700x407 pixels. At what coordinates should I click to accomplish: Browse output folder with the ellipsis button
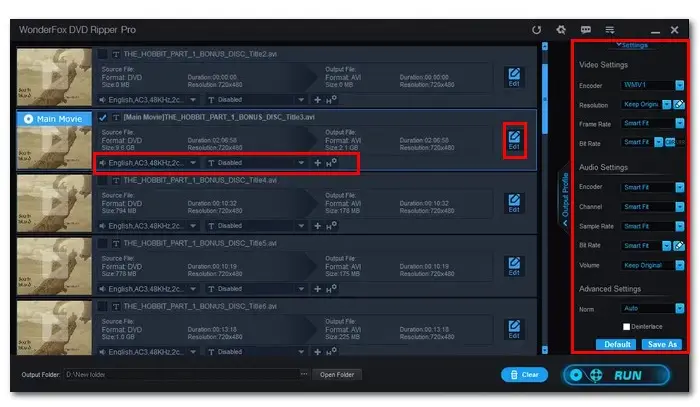click(304, 374)
